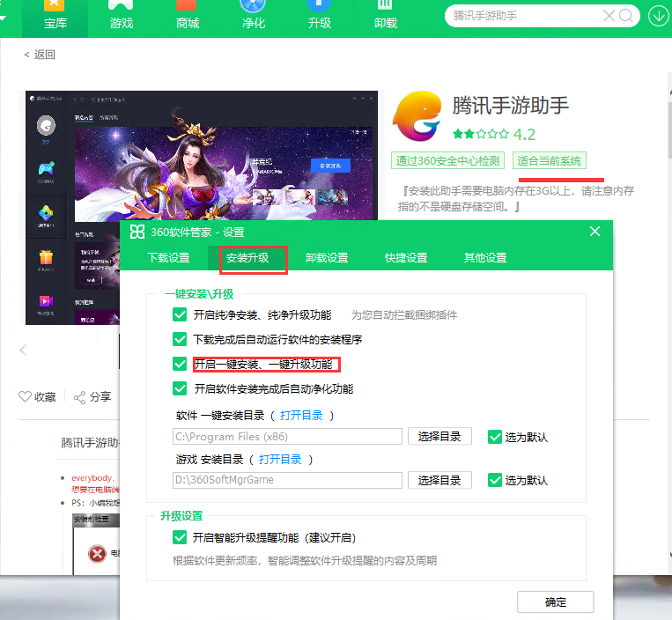Confirm settings with 确定 button
Viewport: 672px width, 620px height.
click(x=556, y=602)
